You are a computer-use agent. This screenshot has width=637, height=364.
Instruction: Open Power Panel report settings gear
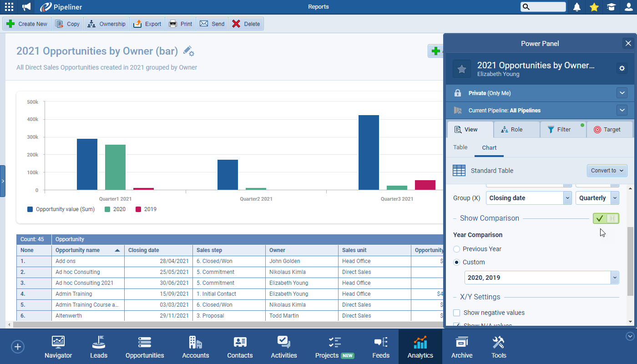click(x=622, y=67)
